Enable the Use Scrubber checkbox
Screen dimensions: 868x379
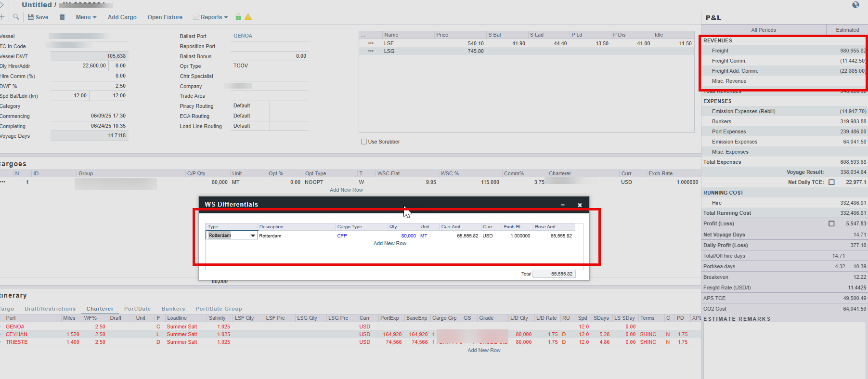pos(364,142)
